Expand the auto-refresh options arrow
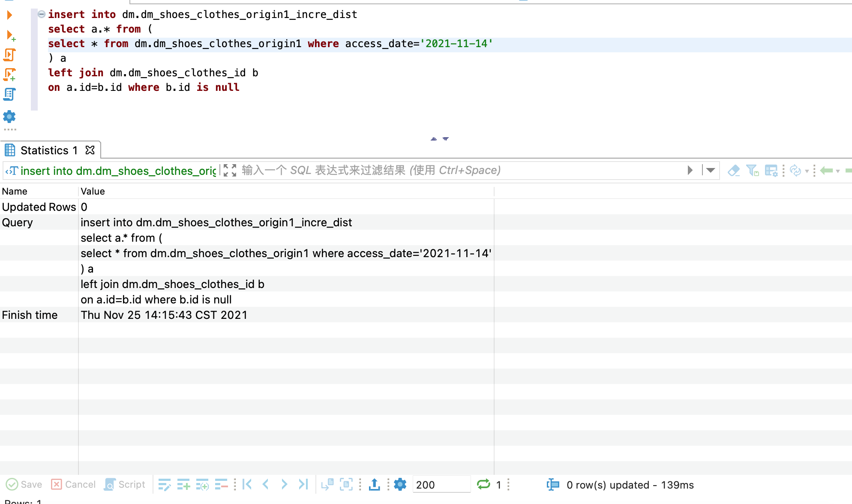852x504 pixels. click(807, 171)
